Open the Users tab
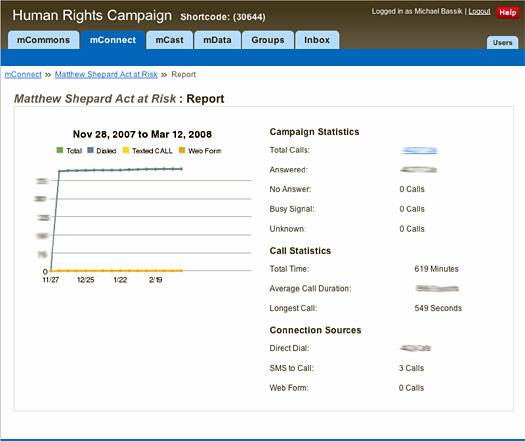 (502, 43)
